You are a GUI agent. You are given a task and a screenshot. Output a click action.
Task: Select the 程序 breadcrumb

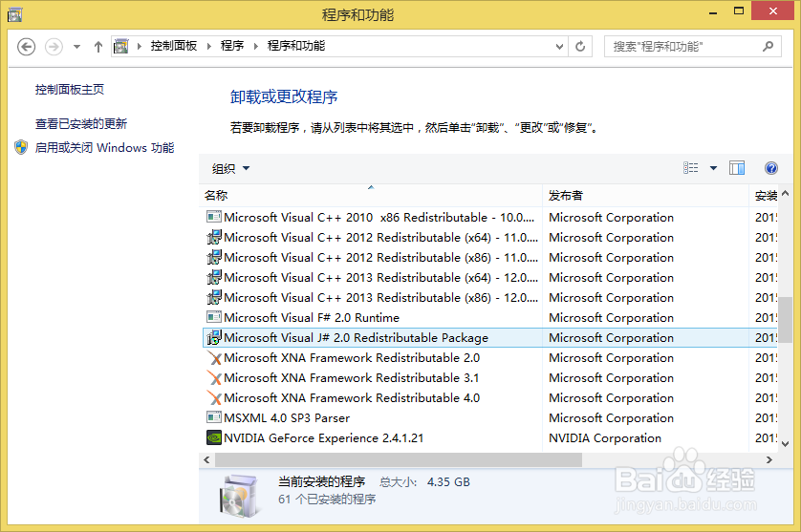pyautogui.click(x=232, y=46)
